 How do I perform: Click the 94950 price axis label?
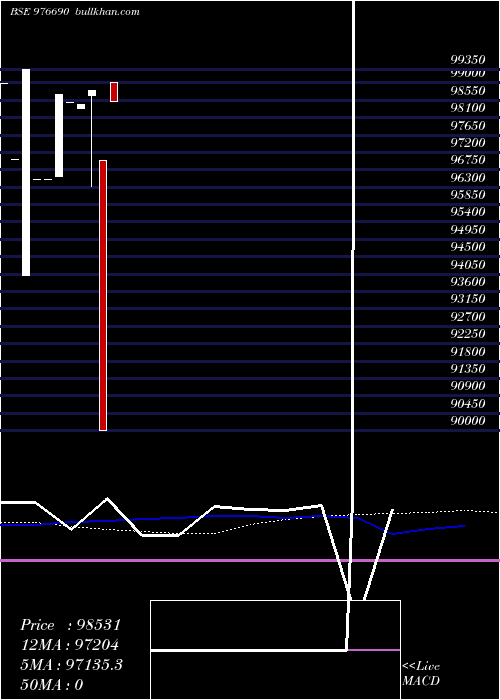tap(467, 229)
